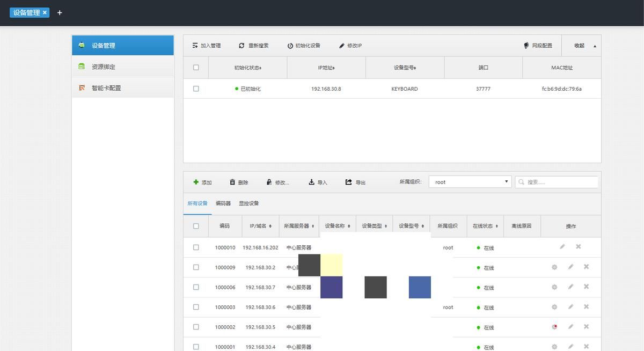644x351 pixels.
Task: Open 智能卡配置 in left sidebar
Action: (123, 87)
